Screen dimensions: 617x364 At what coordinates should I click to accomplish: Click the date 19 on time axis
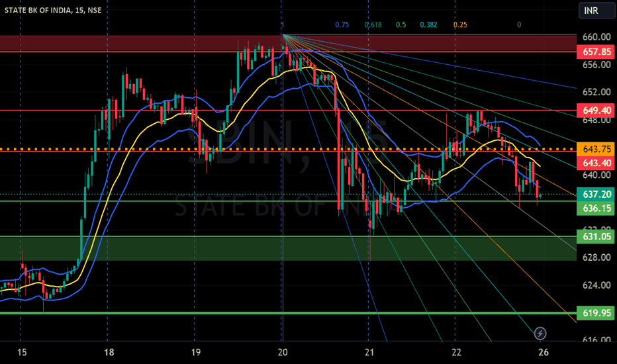tap(195, 352)
